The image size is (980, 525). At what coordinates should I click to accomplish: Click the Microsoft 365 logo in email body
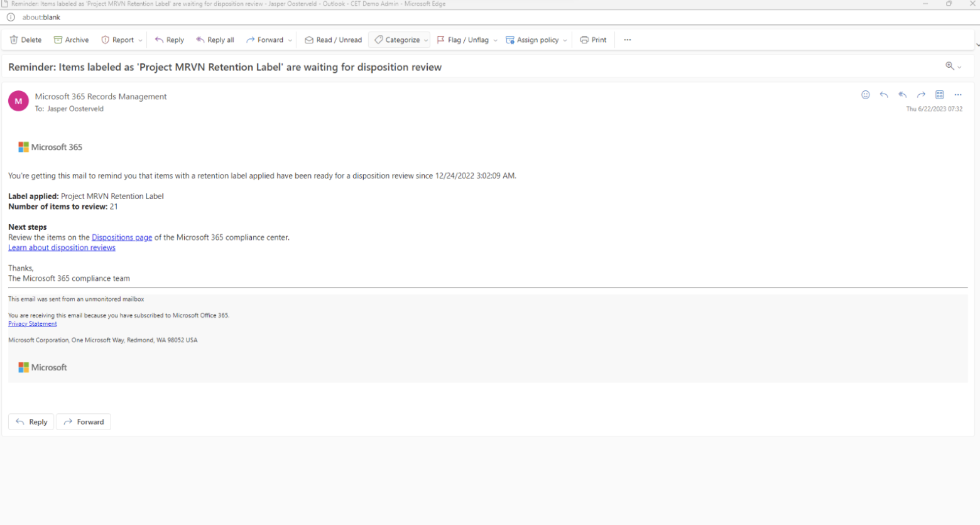[x=50, y=147]
